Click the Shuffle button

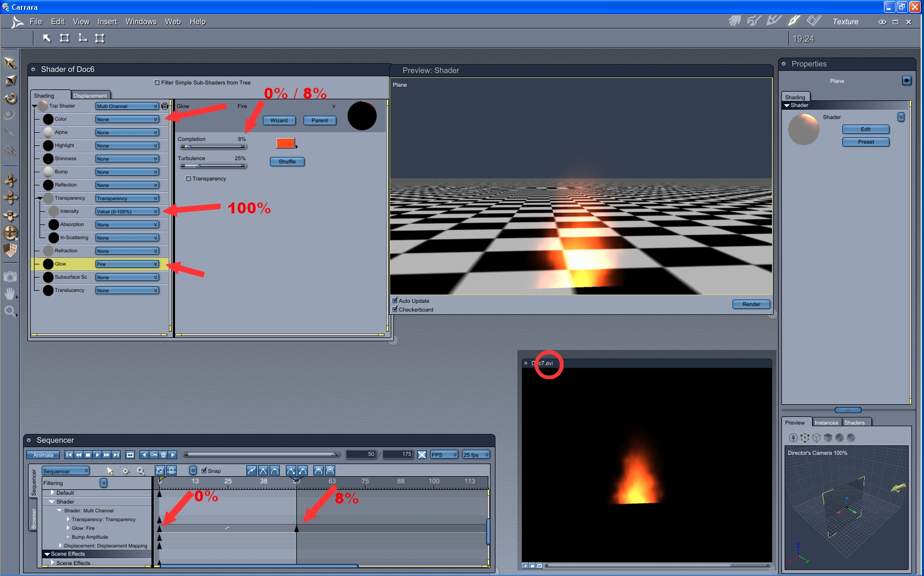[288, 162]
